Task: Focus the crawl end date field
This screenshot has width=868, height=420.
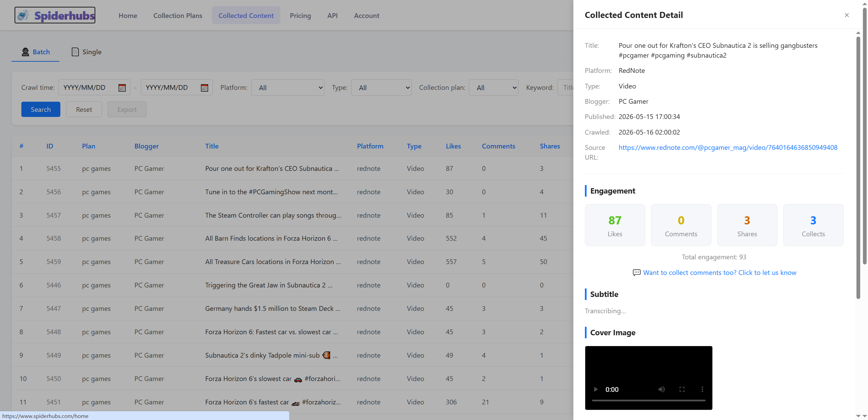Action: coord(177,87)
